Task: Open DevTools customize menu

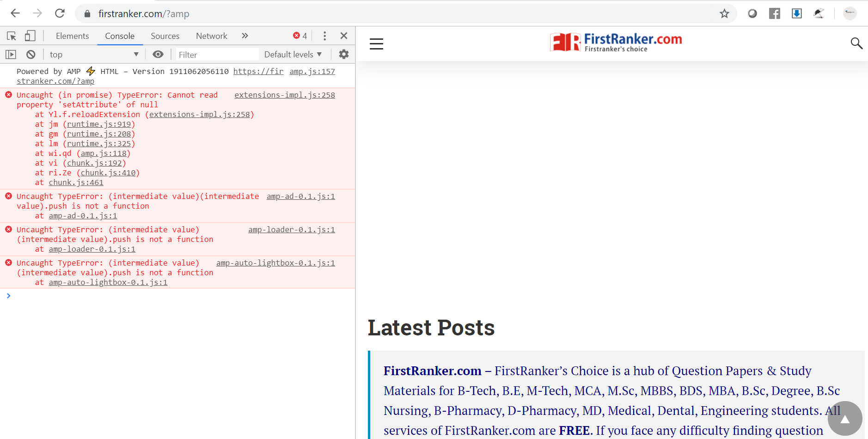Action: click(x=325, y=36)
